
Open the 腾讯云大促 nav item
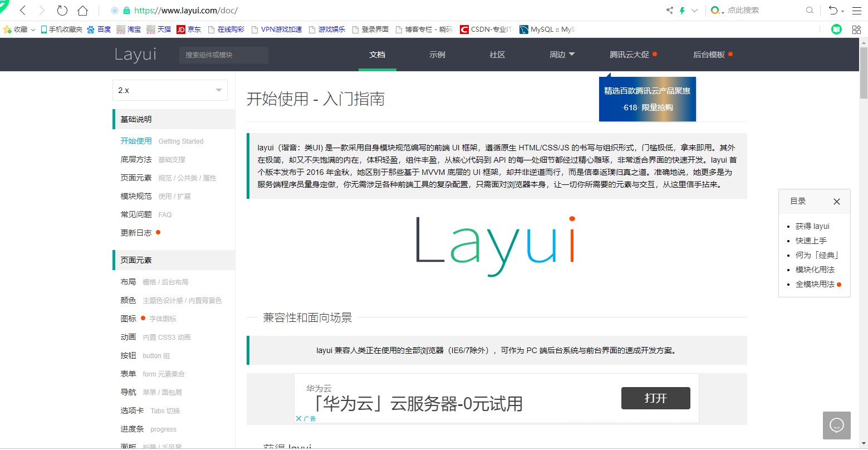[633, 55]
